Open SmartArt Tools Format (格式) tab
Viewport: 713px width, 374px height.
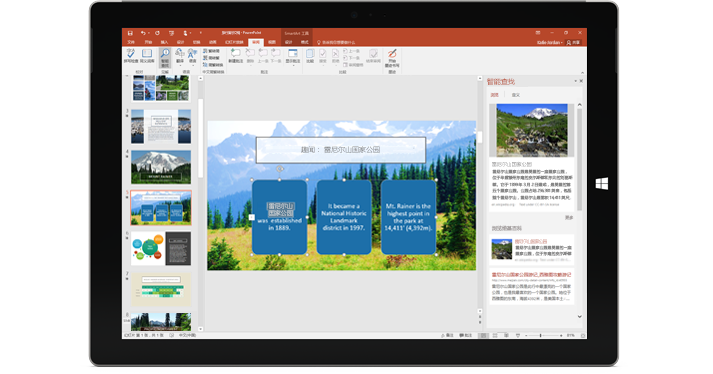pos(305,42)
